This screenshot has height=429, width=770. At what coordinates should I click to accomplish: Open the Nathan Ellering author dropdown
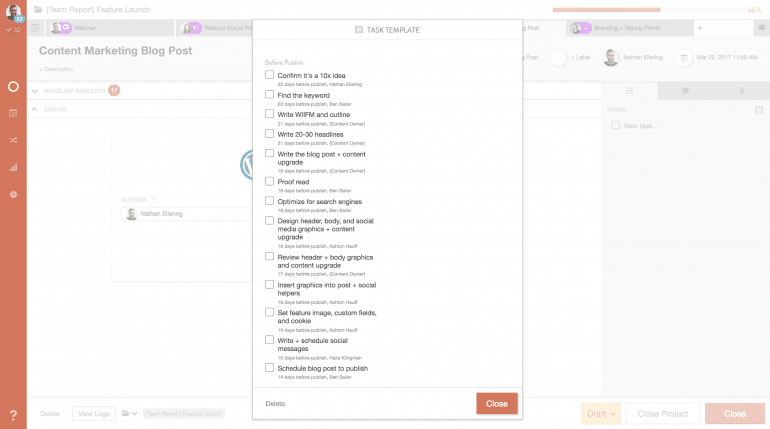point(187,214)
